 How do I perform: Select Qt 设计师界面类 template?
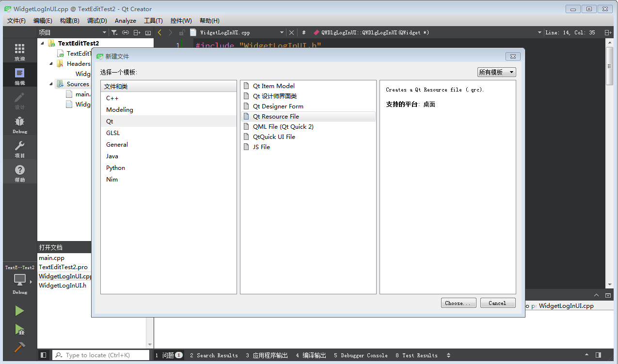pyautogui.click(x=308, y=96)
